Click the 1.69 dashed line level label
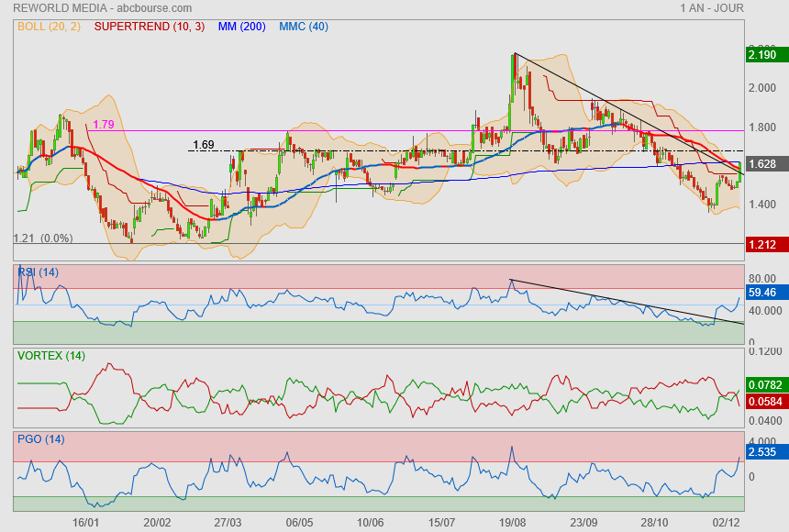The width and height of the screenshot is (789, 532). (x=203, y=145)
